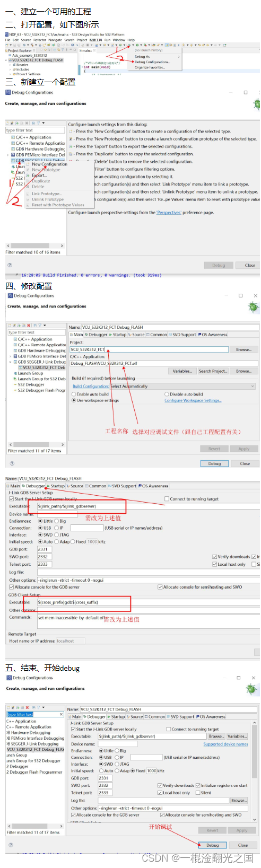Select the Adc_example_S32K312 project in Project Explorer
The image size is (261, 868).
[x=30, y=55]
